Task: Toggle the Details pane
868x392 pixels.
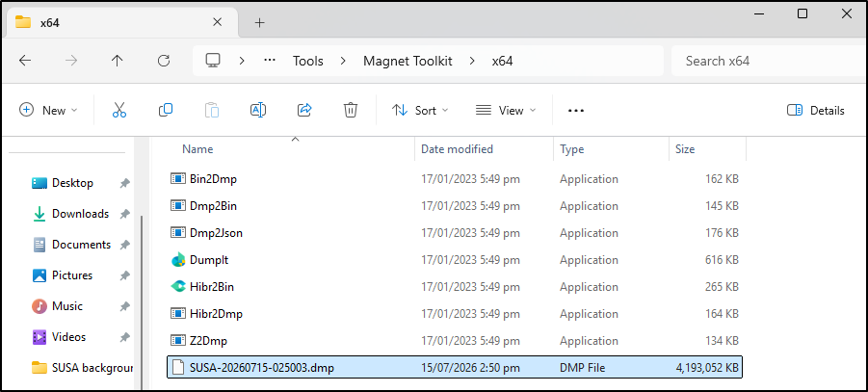Action: click(815, 110)
